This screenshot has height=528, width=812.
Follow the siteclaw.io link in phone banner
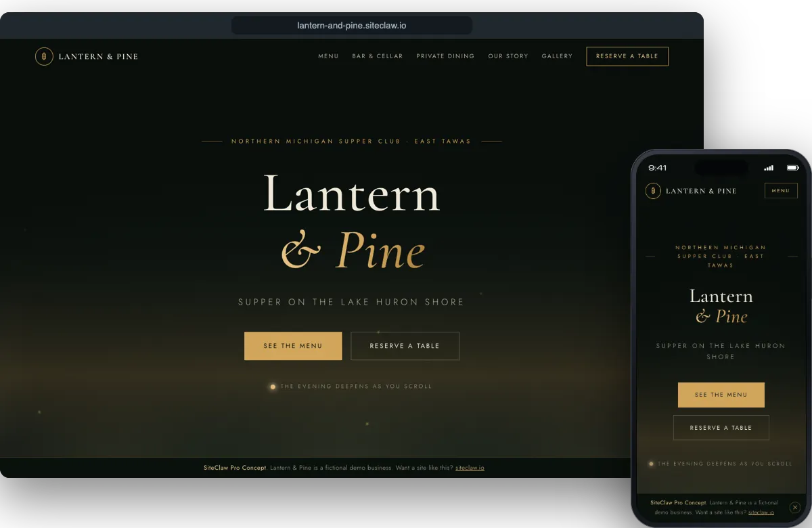761,512
